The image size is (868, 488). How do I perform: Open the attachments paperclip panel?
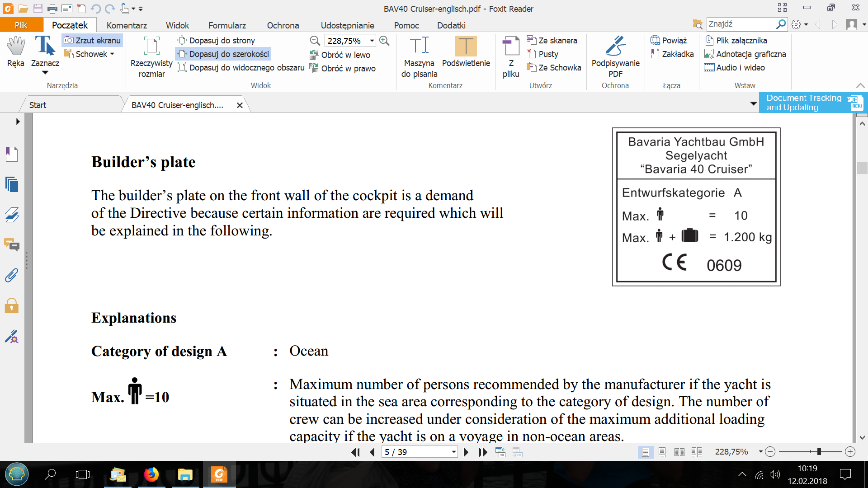(x=12, y=275)
